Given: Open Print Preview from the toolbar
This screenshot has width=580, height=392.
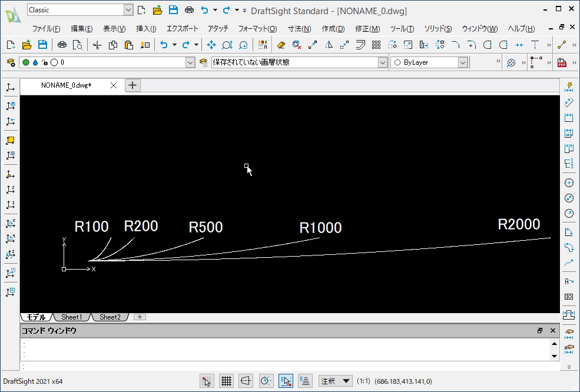Looking at the screenshot, I should (x=78, y=45).
